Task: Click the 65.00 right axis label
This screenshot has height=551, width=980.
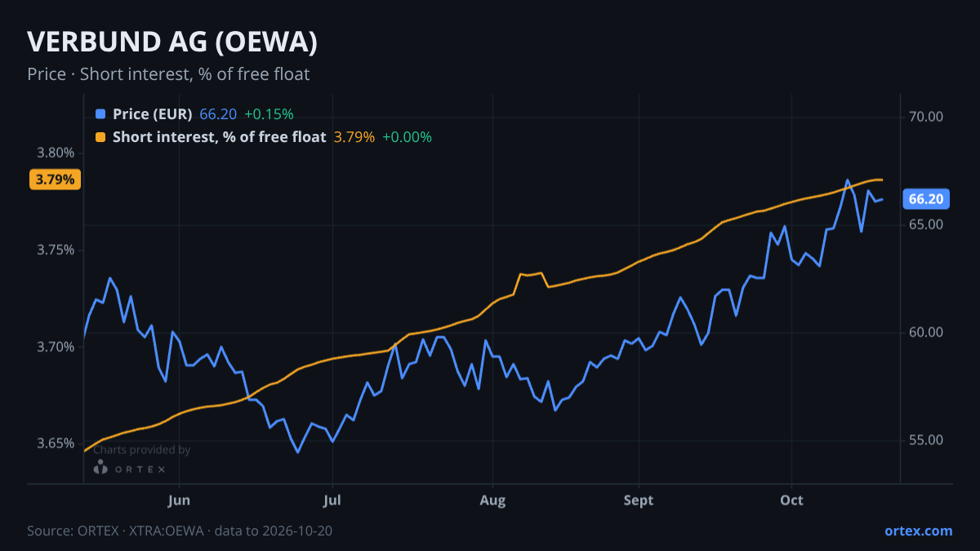Action: [x=925, y=224]
